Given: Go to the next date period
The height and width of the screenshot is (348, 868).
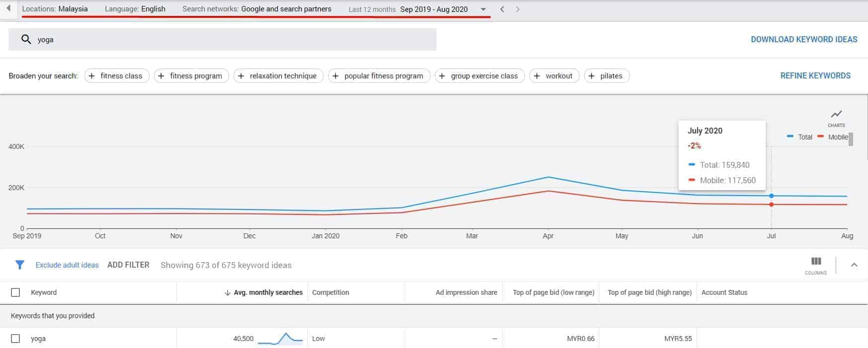Looking at the screenshot, I should click(x=518, y=9).
